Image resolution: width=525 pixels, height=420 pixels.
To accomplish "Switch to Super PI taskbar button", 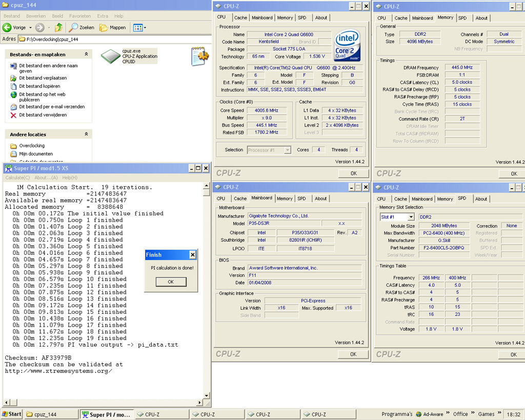I will point(107,414).
